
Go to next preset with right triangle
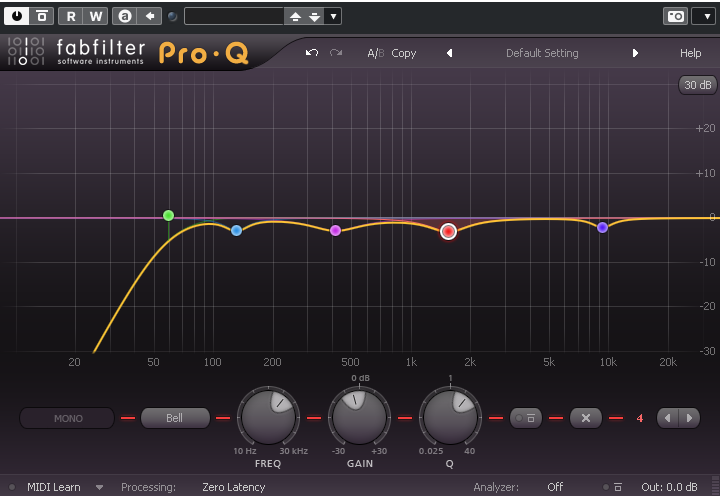pos(635,53)
